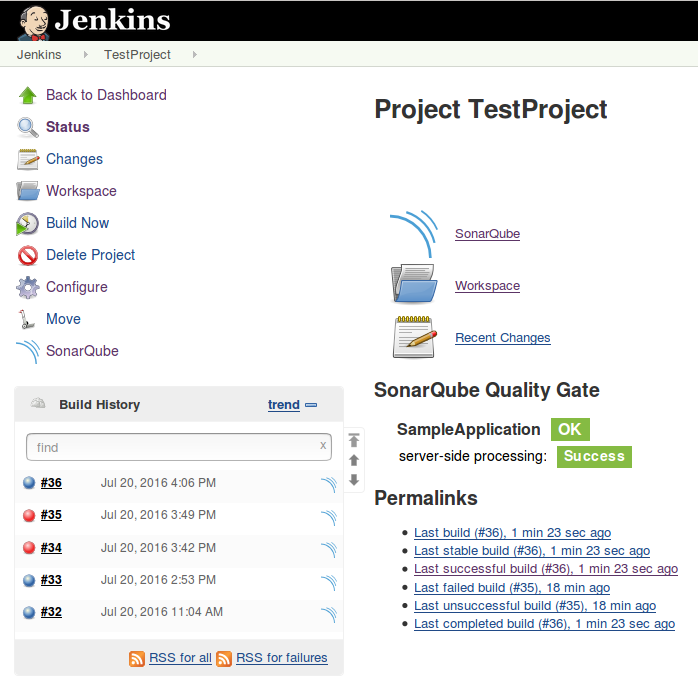Click the large Workspace folder icon

[414, 284]
